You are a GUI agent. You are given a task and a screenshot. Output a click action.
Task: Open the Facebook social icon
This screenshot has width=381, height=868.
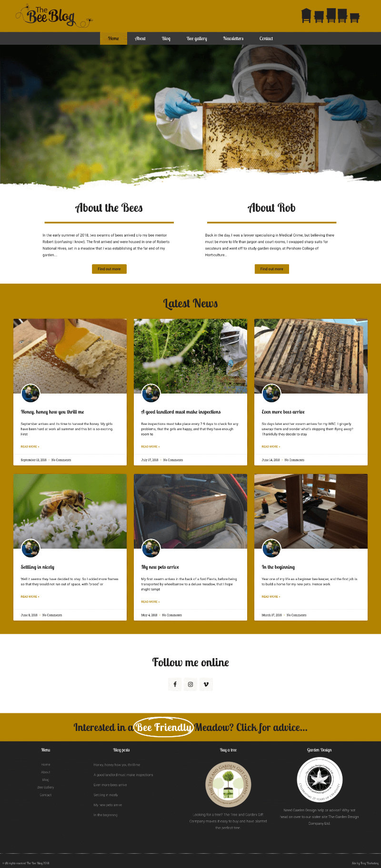[175, 684]
